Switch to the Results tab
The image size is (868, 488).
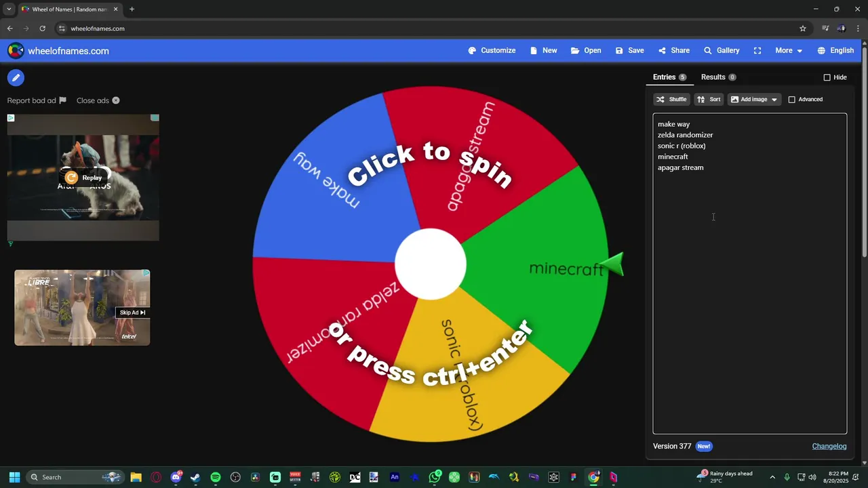(718, 77)
